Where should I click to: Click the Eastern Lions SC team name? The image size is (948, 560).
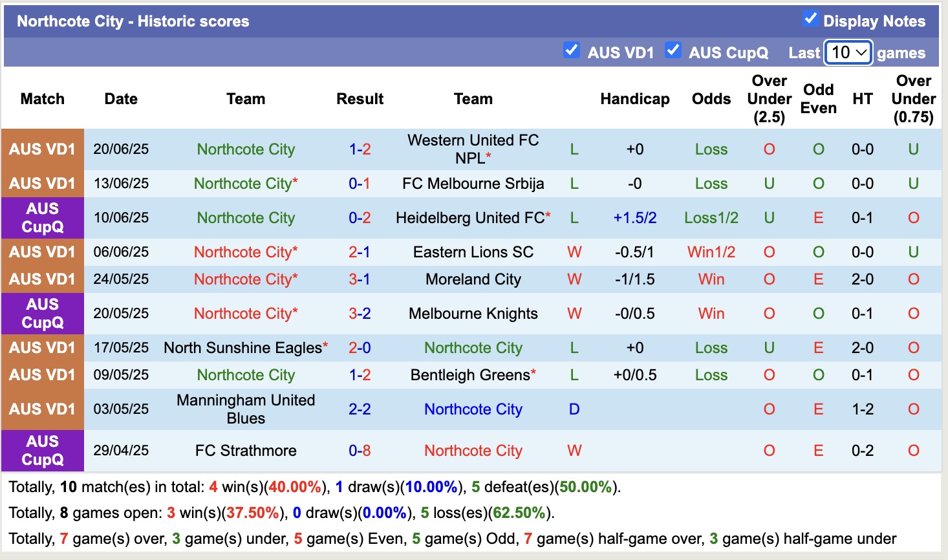473,252
